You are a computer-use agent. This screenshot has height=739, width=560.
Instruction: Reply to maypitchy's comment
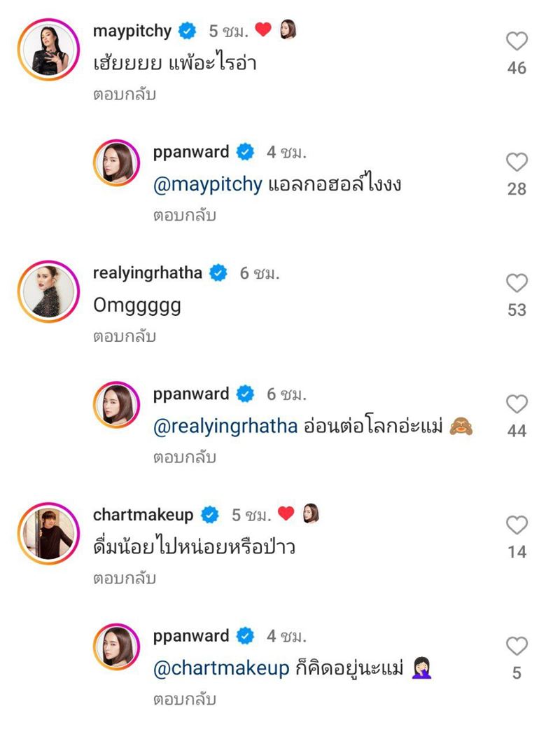pyautogui.click(x=124, y=95)
